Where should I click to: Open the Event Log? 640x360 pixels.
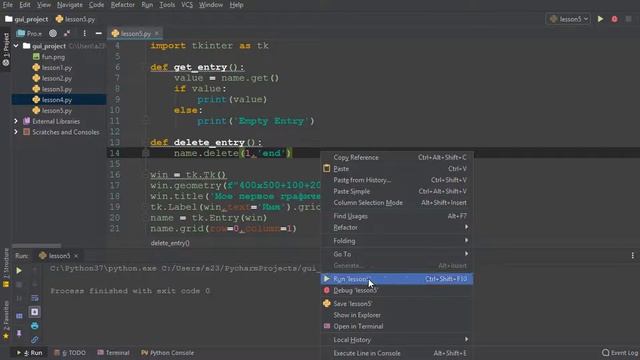click(620, 353)
